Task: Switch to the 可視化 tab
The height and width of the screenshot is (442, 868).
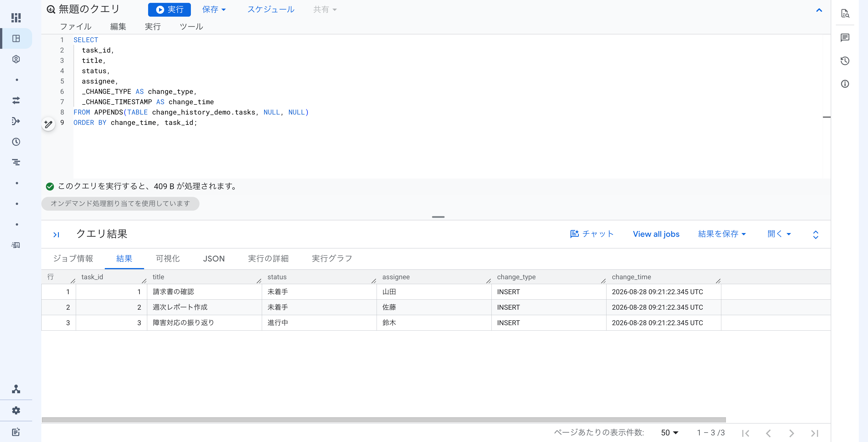Action: pyautogui.click(x=167, y=258)
